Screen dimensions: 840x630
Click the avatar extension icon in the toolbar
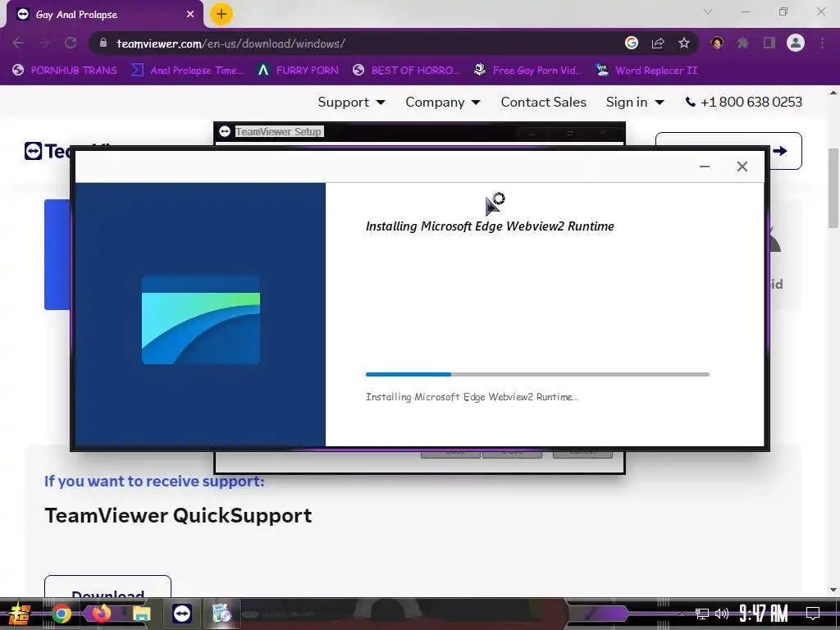pos(717,43)
